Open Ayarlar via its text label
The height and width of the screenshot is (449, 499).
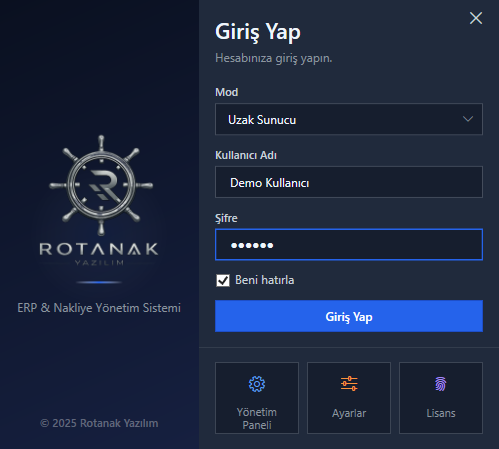[349, 413]
